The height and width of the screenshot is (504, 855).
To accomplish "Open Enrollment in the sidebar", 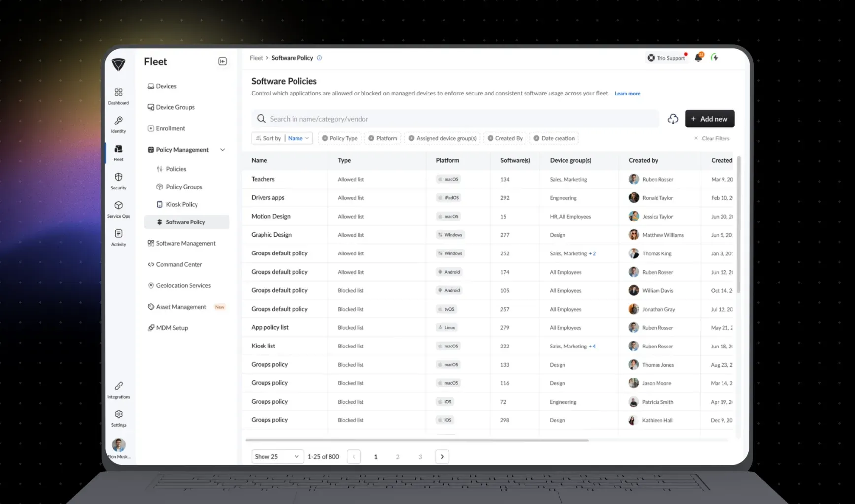I will tap(166, 128).
